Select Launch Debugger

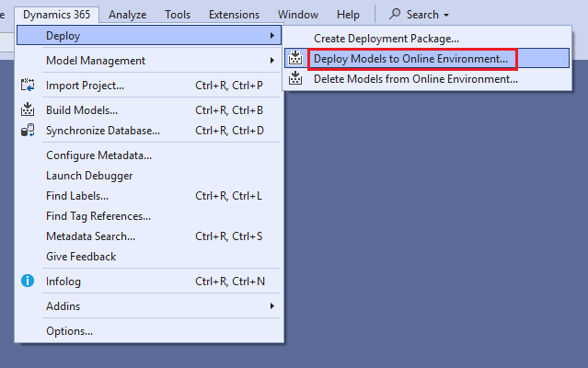(89, 176)
